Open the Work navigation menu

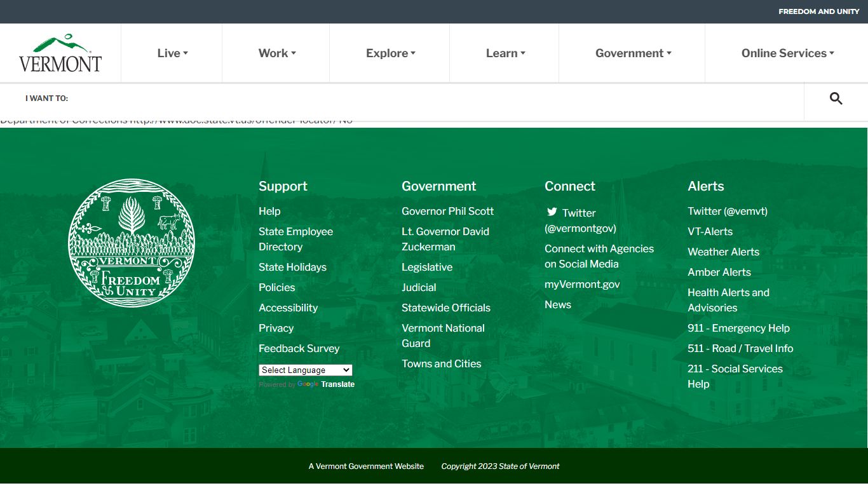[x=276, y=53]
